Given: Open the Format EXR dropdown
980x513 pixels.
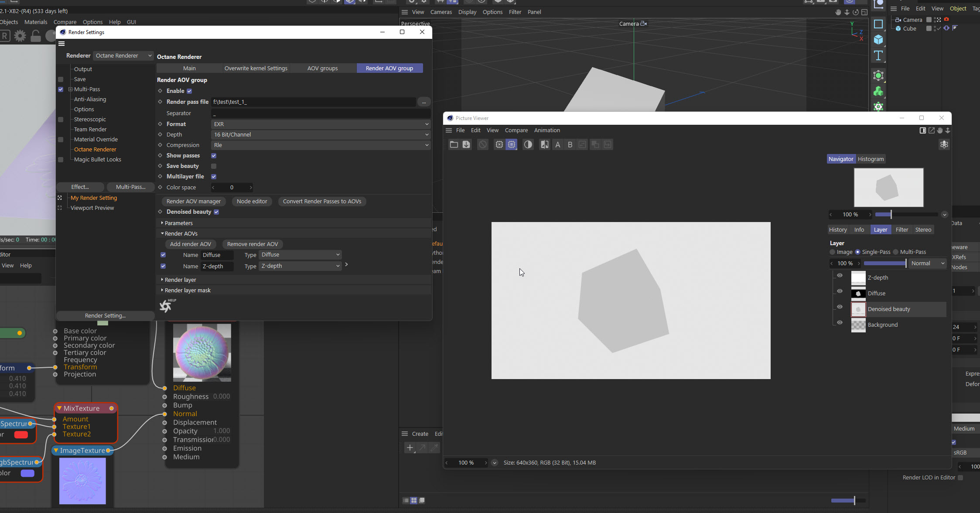Looking at the screenshot, I should click(321, 124).
